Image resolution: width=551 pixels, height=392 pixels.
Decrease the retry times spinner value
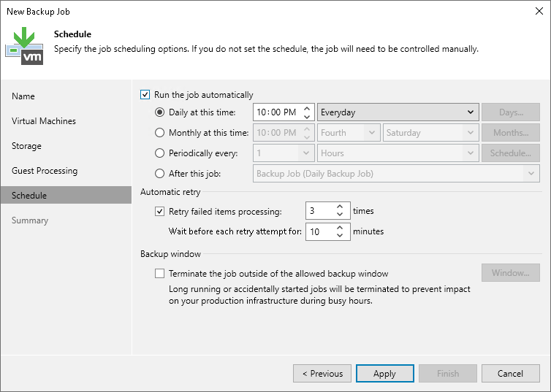pyautogui.click(x=340, y=215)
